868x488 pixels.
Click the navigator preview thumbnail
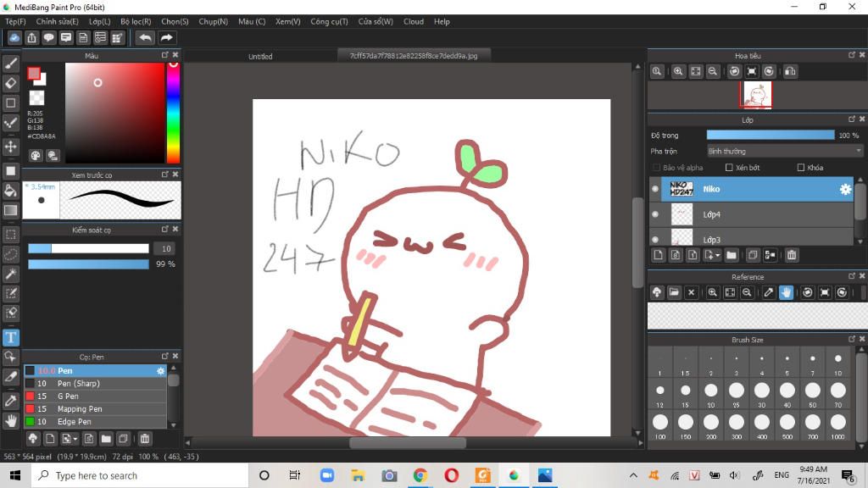pos(757,95)
